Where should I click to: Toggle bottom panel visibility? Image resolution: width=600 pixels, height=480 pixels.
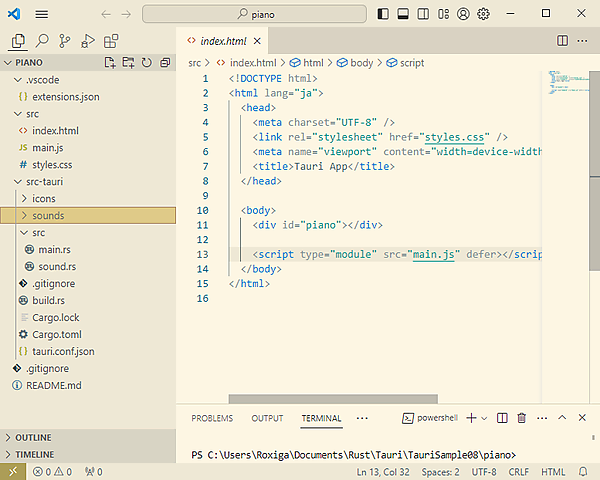403,14
